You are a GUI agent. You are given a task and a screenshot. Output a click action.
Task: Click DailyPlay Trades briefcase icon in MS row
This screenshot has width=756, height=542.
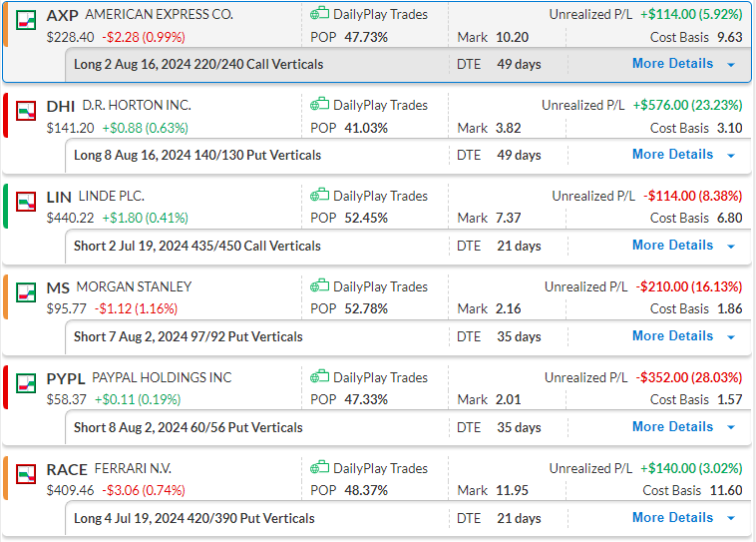[x=319, y=285]
